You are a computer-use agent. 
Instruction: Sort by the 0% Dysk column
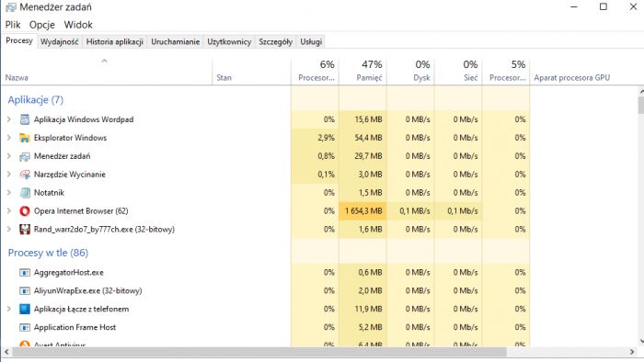tap(410, 72)
